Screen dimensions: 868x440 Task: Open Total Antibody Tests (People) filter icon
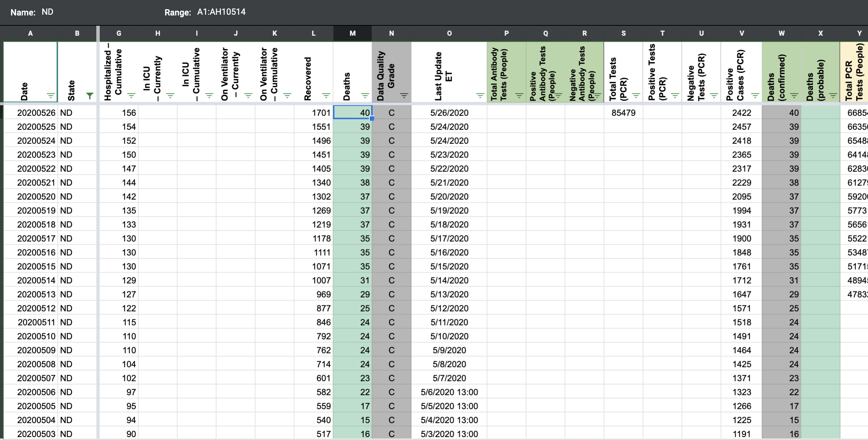click(519, 96)
